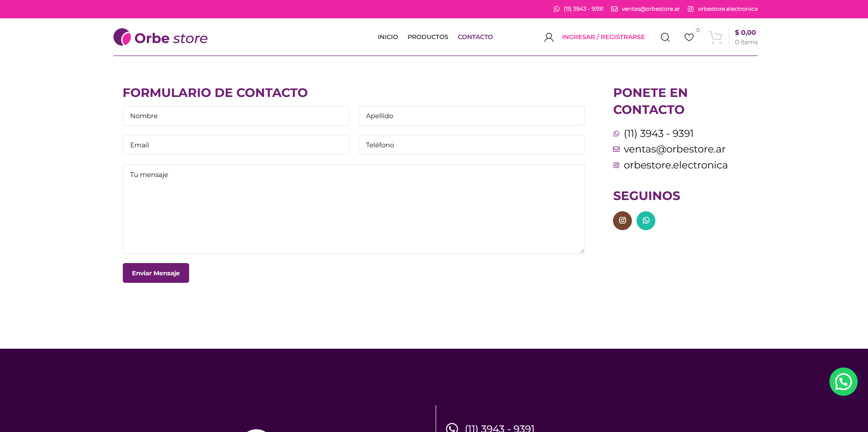This screenshot has height=432, width=868.
Task: Click the top bar phone number (11) 3943 - 9391
Action: coord(583,9)
